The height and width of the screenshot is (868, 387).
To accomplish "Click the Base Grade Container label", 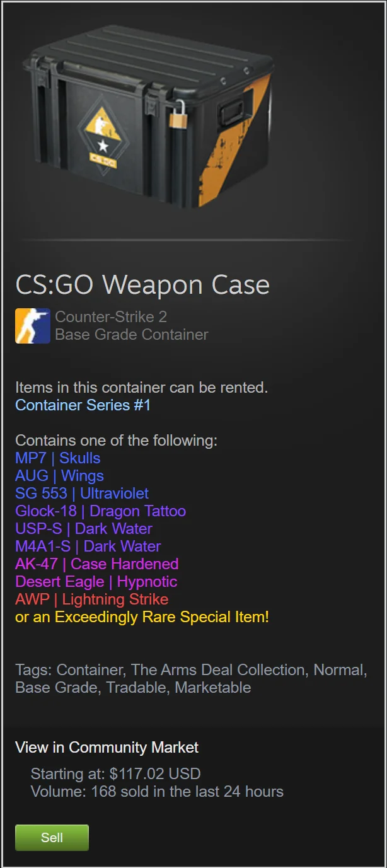I will [132, 335].
